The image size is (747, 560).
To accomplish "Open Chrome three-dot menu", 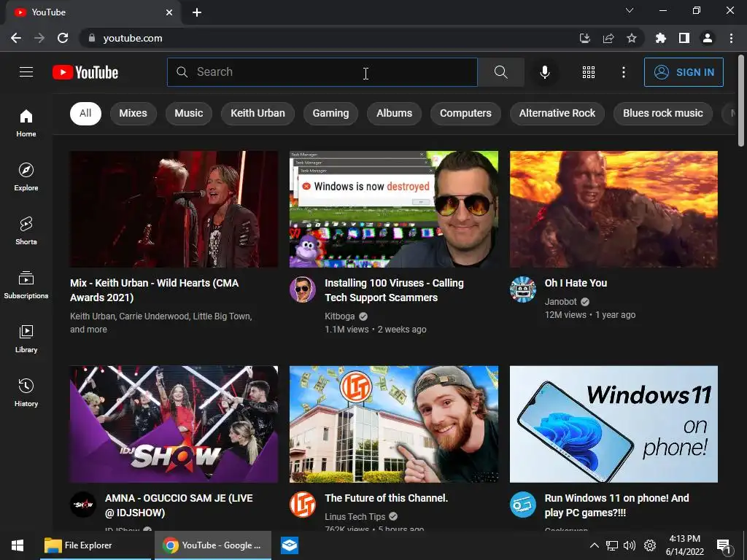I will 731,38.
